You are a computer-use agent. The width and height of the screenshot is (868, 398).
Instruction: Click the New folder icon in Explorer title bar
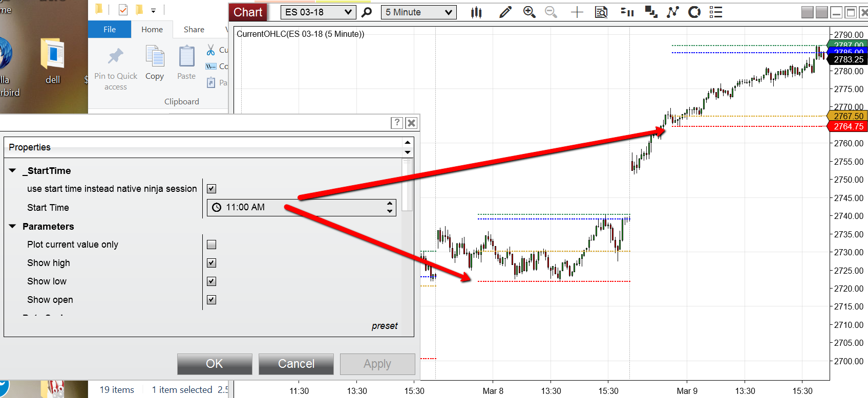[x=139, y=9]
